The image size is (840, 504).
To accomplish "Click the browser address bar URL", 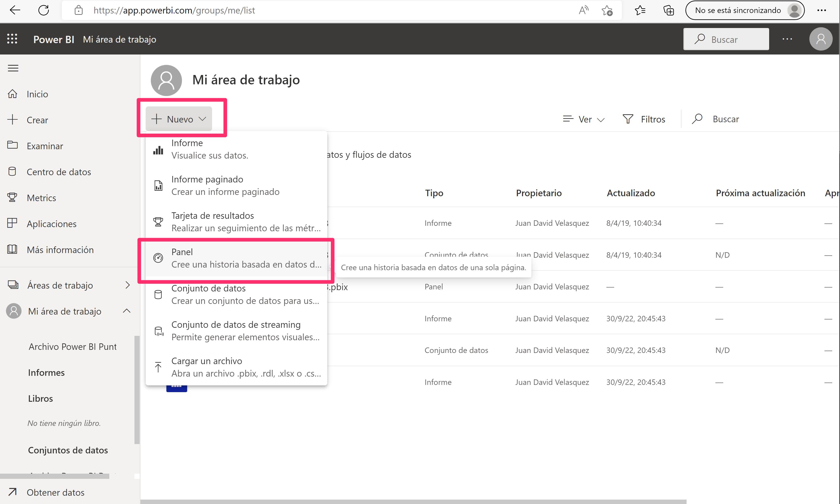I will (x=174, y=10).
